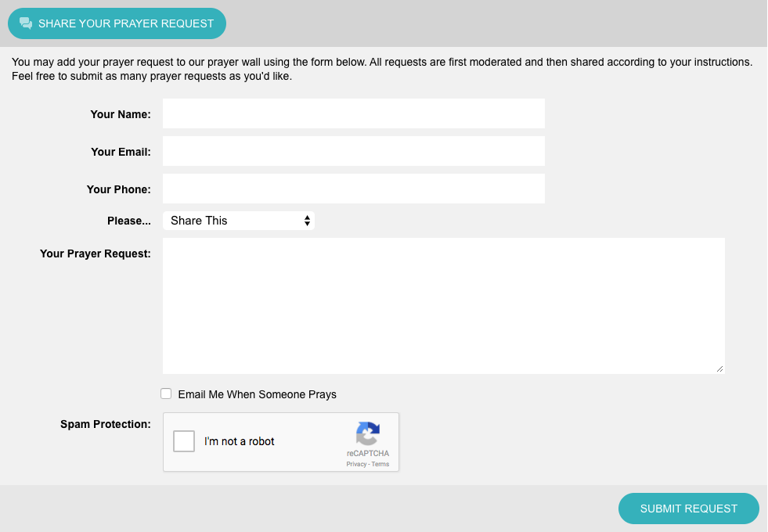Viewport: 768px width, 532px height.
Task: Click the textarea resize handle corner
Action: point(719,368)
